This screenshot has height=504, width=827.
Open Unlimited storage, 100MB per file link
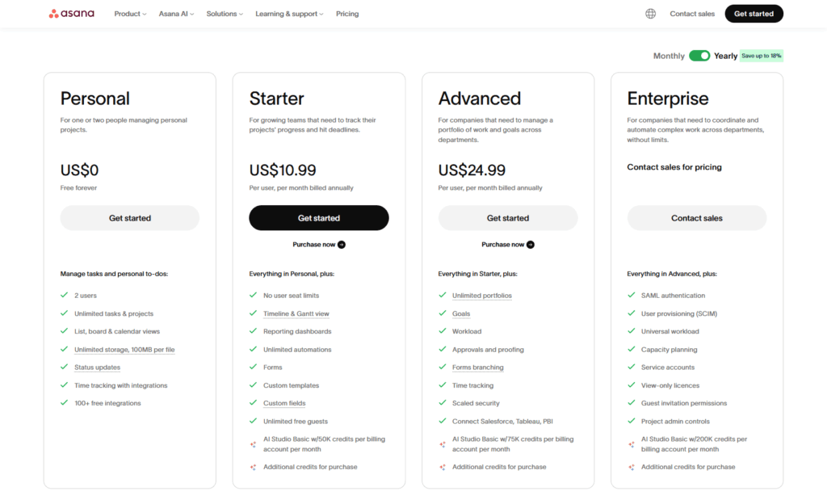(x=124, y=350)
